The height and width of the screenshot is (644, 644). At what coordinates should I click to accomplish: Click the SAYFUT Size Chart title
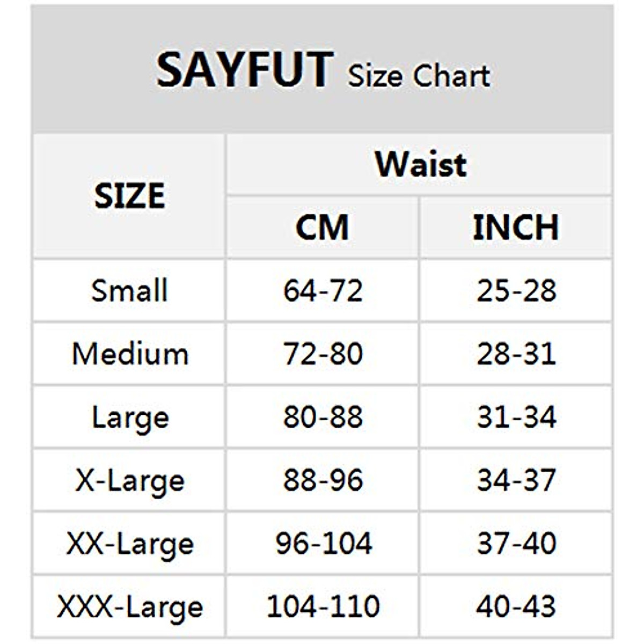click(x=323, y=71)
